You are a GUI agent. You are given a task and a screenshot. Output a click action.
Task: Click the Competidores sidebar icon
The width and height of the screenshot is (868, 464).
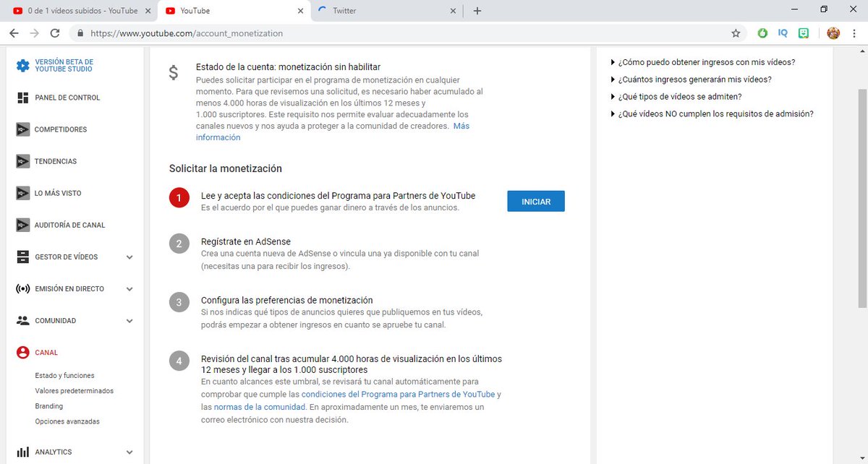pyautogui.click(x=22, y=129)
